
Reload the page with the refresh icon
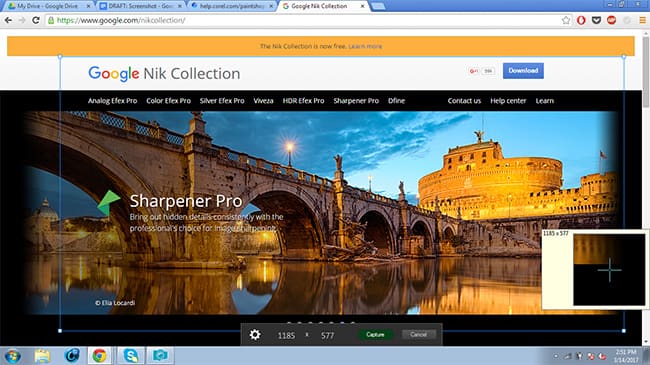click(36, 20)
